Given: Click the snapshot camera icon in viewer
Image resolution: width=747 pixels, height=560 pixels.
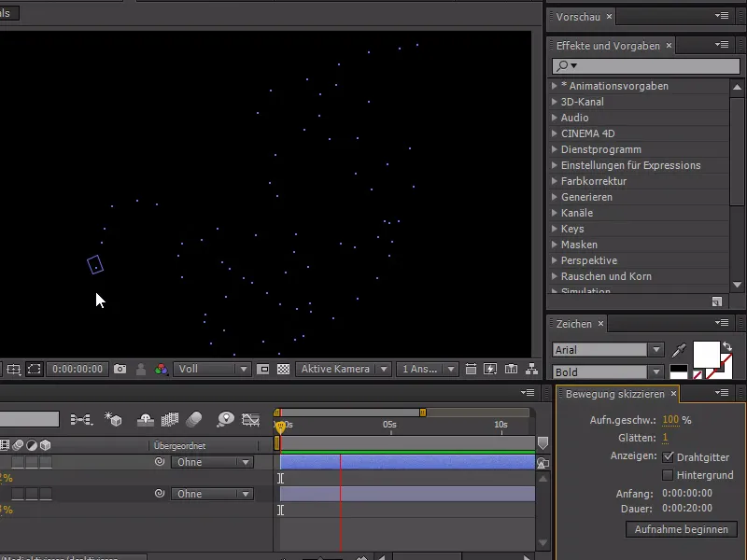Looking at the screenshot, I should click(x=120, y=369).
